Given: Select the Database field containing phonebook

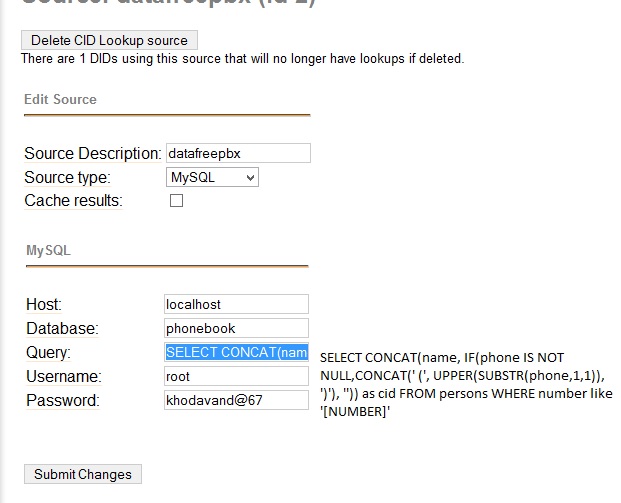Looking at the screenshot, I should (x=236, y=328).
